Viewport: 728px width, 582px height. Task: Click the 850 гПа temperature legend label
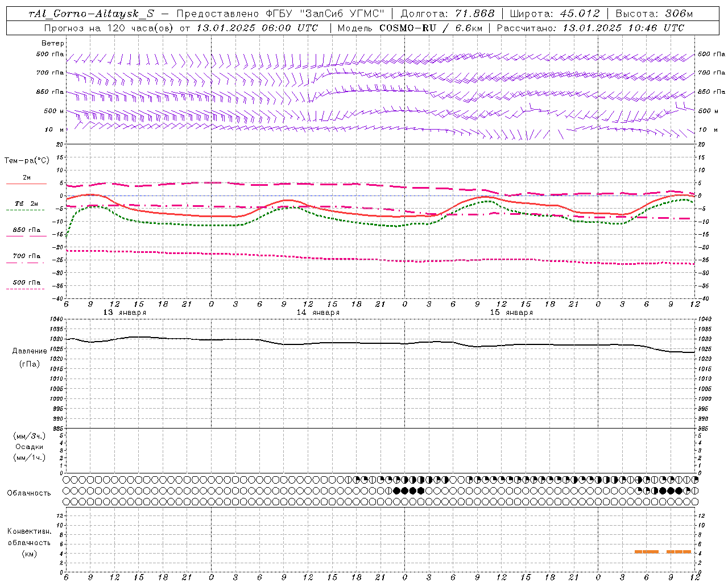point(27,230)
